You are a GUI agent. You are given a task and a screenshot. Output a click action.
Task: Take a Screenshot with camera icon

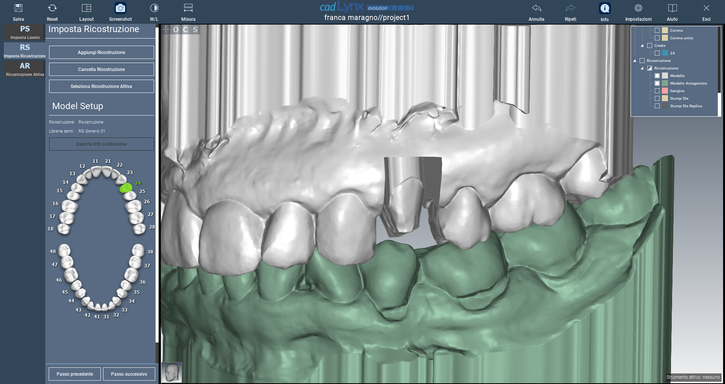pos(120,8)
